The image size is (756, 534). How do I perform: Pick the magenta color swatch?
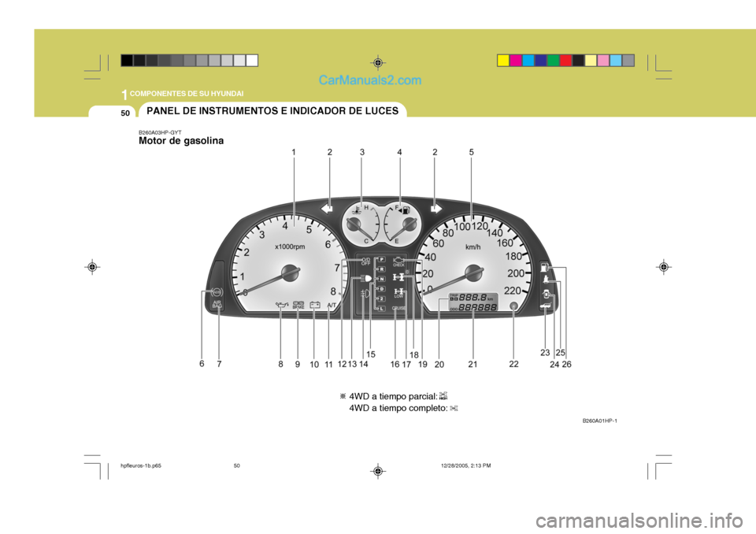pos(516,61)
